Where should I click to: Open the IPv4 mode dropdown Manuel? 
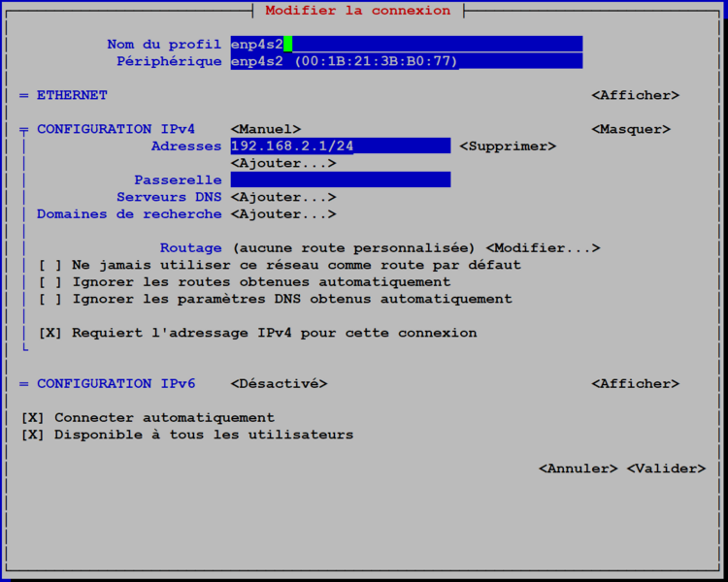(x=266, y=129)
